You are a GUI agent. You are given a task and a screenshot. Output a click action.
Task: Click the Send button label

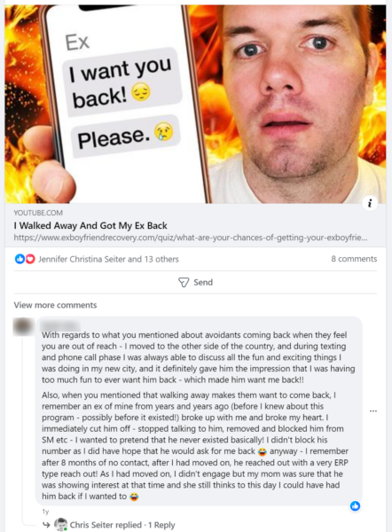203,282
